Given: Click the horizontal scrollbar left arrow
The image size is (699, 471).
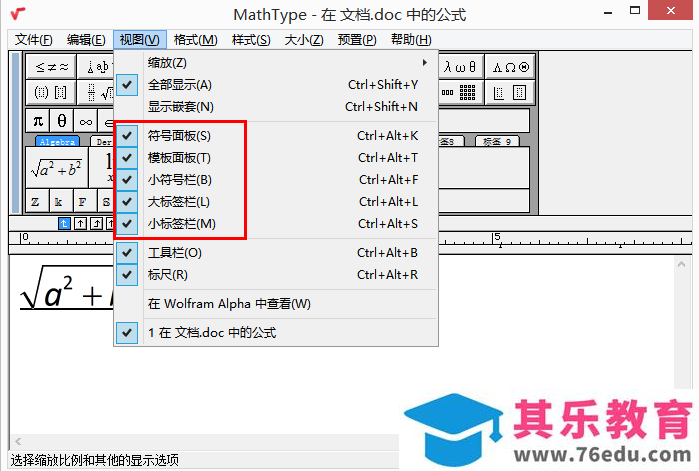Looking at the screenshot, I should pos(18,442).
